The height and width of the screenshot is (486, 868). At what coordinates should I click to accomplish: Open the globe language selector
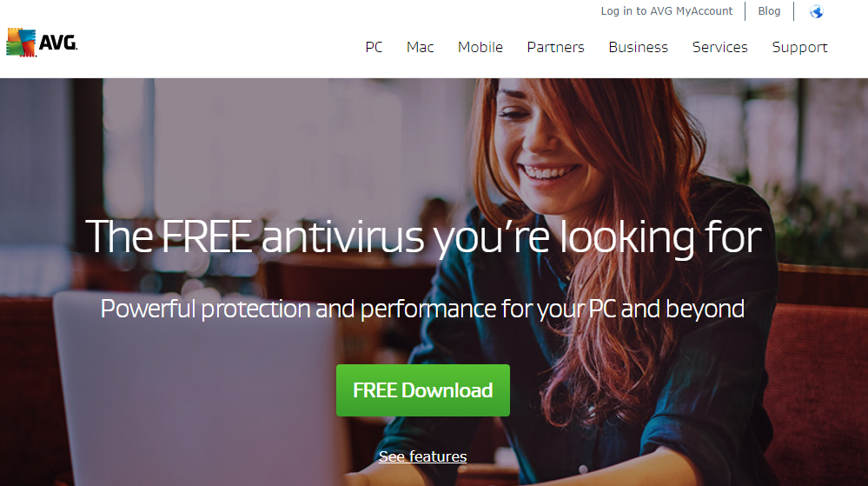pyautogui.click(x=817, y=11)
